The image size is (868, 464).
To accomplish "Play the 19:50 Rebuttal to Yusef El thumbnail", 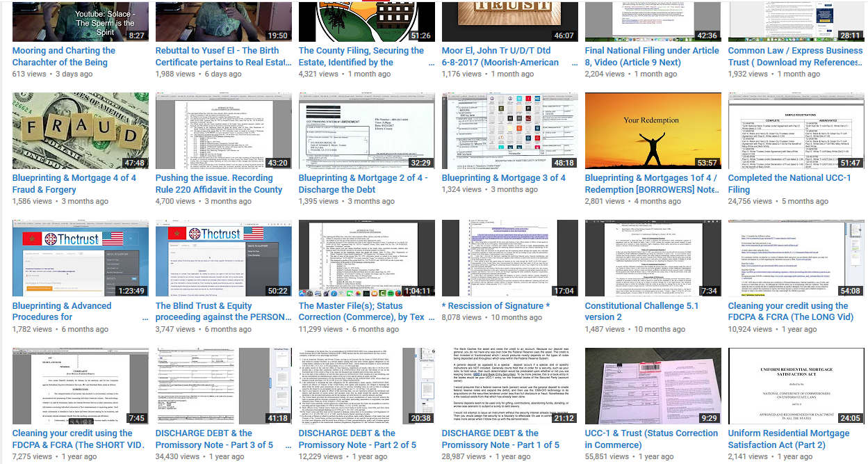I will tap(224, 21).
